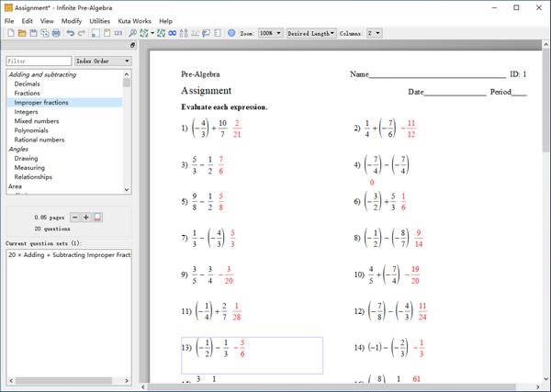
Task: Click the 123 numbering icon
Action: (x=118, y=33)
